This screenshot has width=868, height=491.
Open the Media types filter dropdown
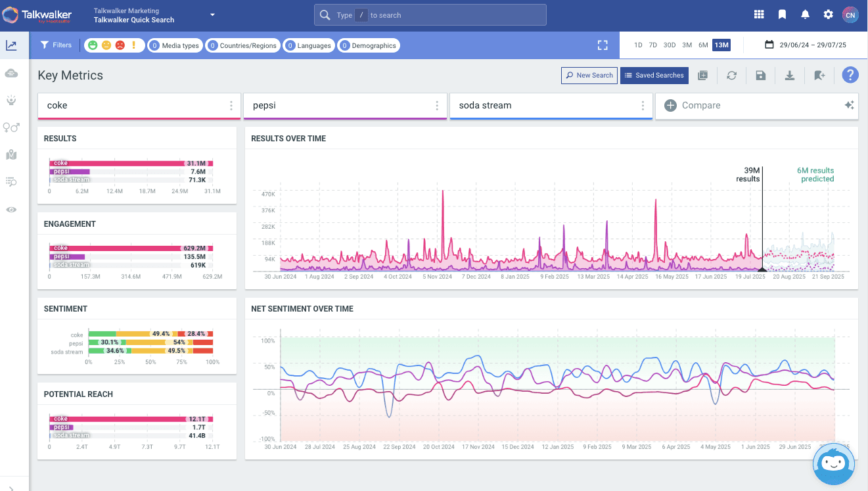click(174, 45)
